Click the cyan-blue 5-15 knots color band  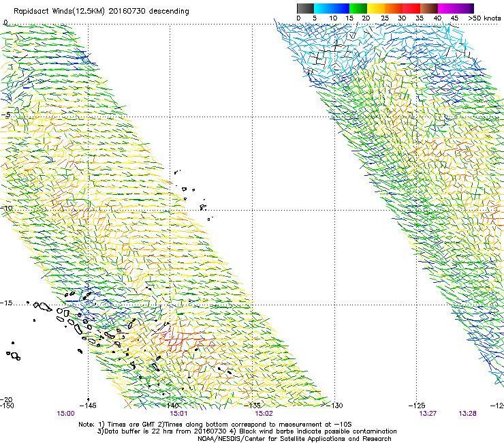click(x=332, y=8)
